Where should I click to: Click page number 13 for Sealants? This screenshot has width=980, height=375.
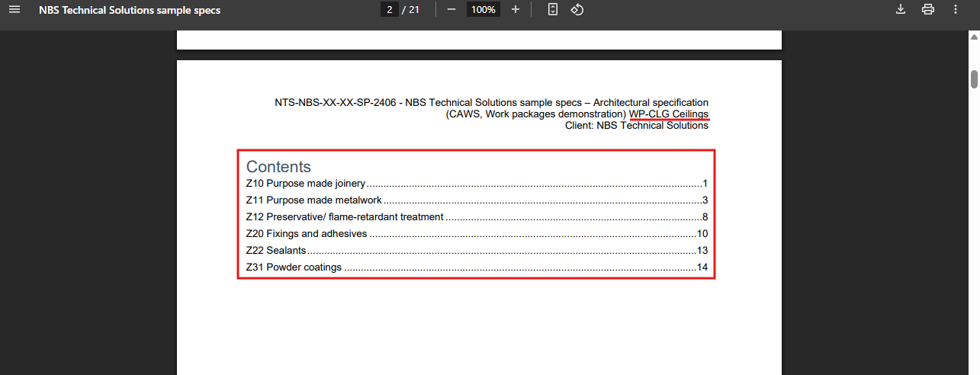702,251
